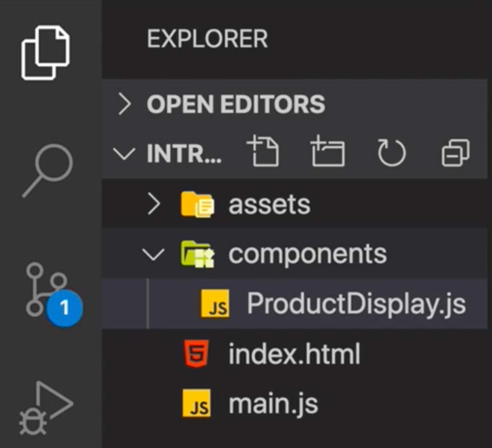This screenshot has width=492, height=448.
Task: Select the components folder label
Action: tap(307, 254)
